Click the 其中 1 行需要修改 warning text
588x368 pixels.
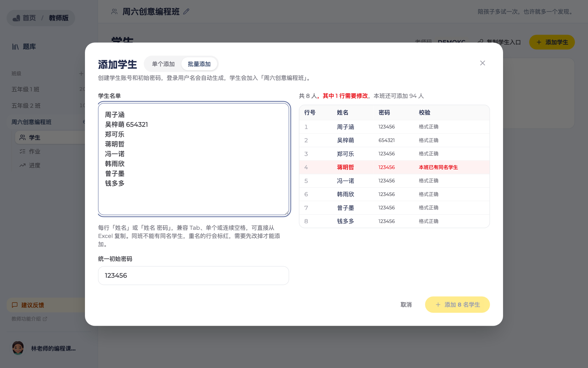pyautogui.click(x=345, y=96)
